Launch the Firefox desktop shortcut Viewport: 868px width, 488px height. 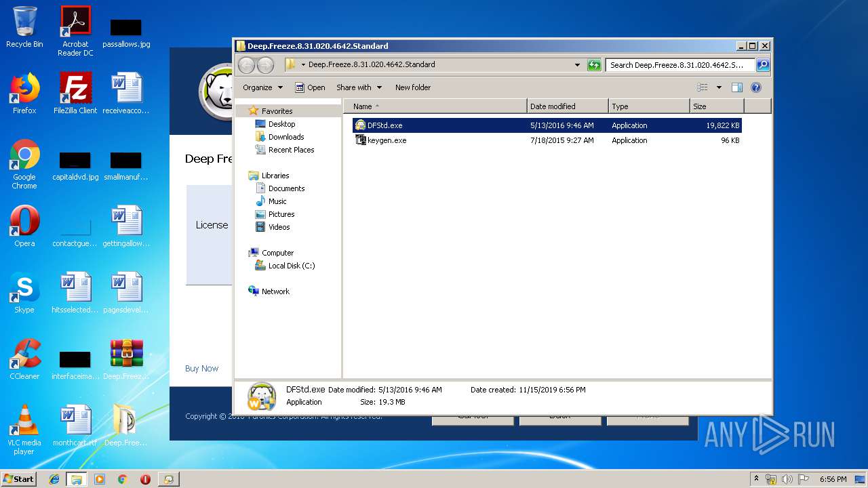24,94
